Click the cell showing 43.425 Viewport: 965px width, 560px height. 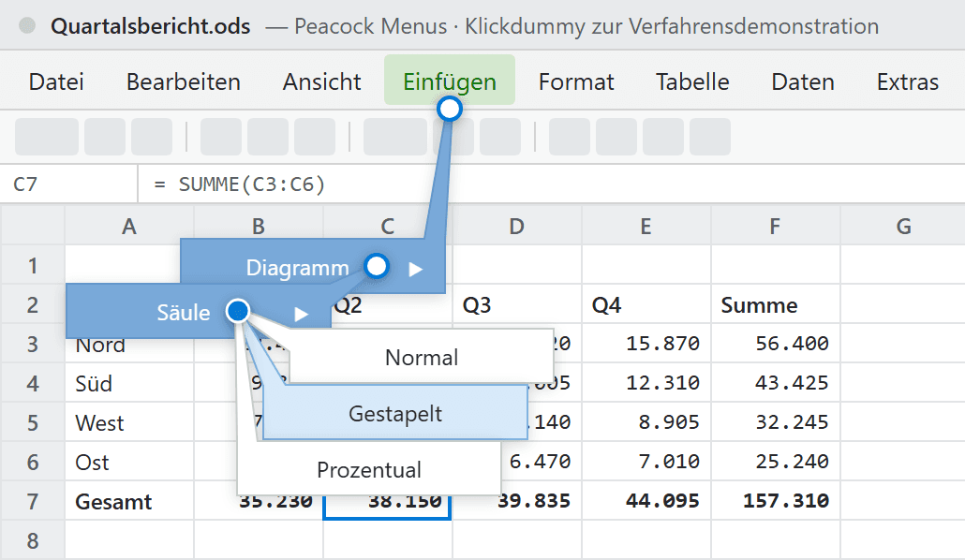pos(776,383)
